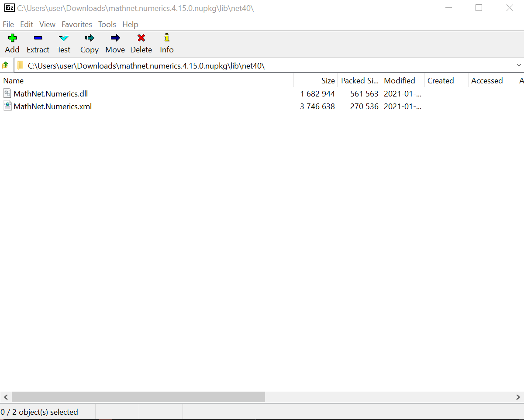The height and width of the screenshot is (420, 524).
Task: Click the yellow Info icon
Action: [167, 38]
